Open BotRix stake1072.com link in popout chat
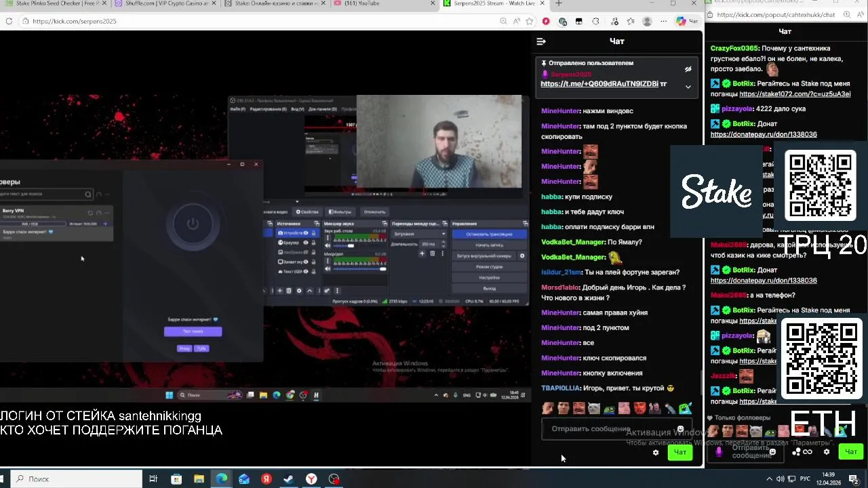868x488 pixels. 795,94
